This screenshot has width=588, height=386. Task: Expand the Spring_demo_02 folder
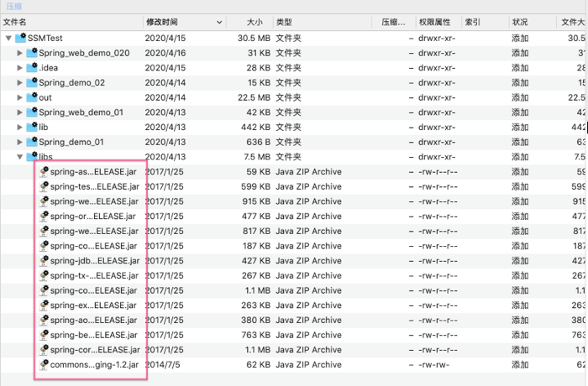pyautogui.click(x=20, y=82)
